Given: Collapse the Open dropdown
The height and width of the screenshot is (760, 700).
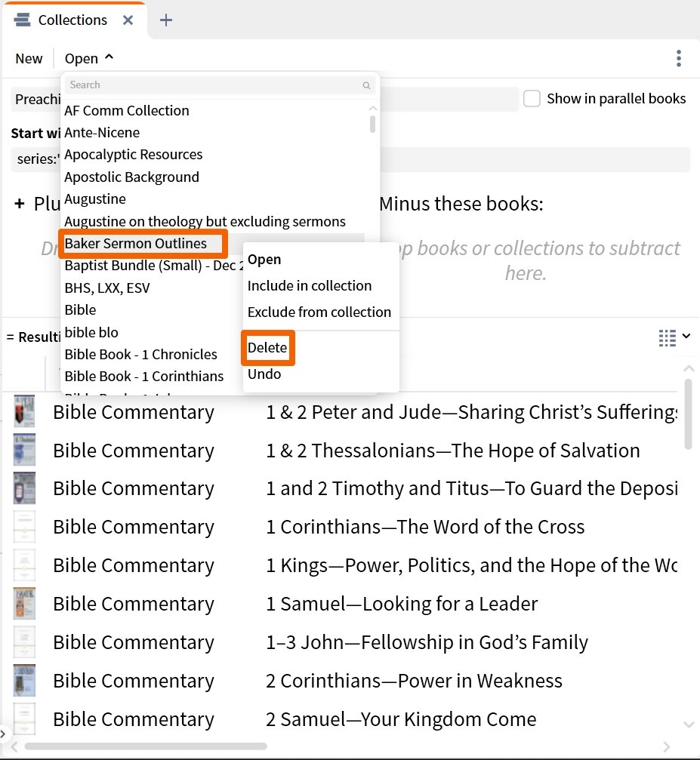Looking at the screenshot, I should click(89, 59).
